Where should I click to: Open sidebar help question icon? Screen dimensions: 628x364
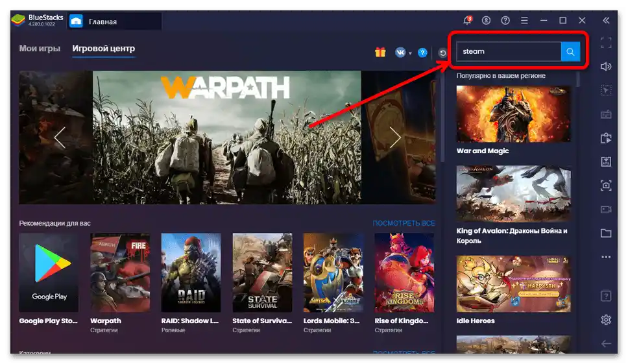pos(606,296)
